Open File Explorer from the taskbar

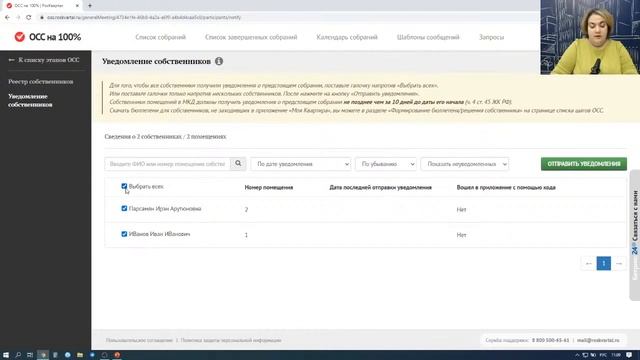[x=80, y=355]
